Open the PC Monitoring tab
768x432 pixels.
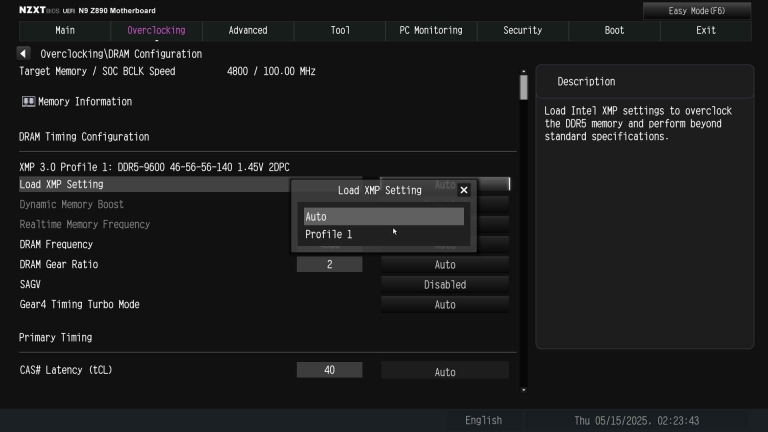(431, 30)
